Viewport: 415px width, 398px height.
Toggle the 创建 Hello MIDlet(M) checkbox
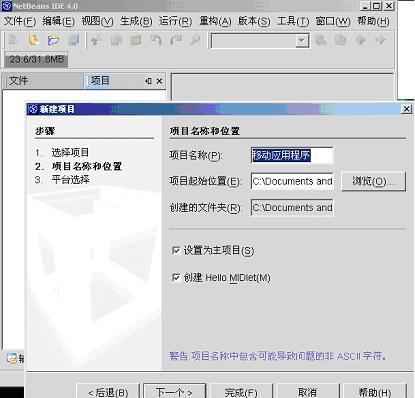[176, 277]
